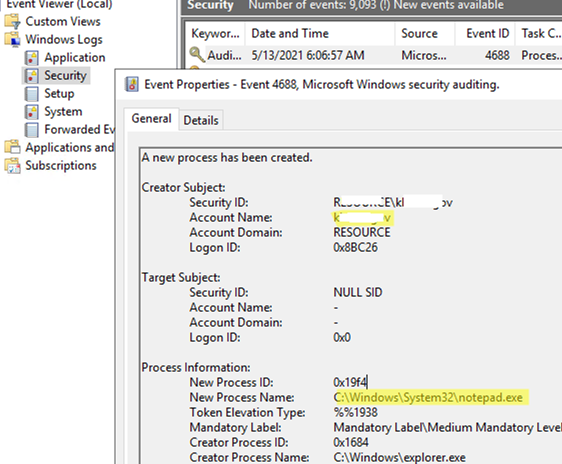Select the General tab
Viewport: 562px width, 464px height.
[x=151, y=119]
